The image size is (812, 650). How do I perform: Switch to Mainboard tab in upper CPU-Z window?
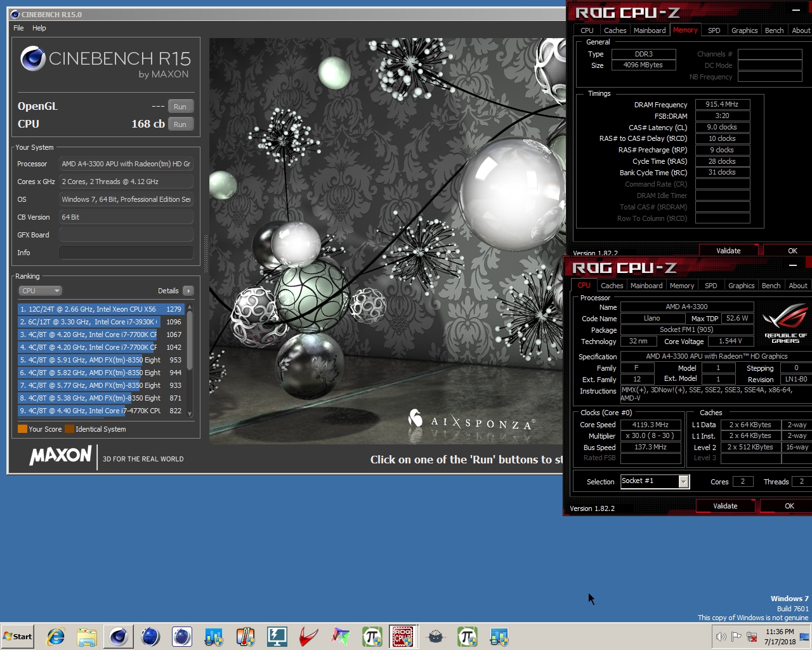(650, 30)
